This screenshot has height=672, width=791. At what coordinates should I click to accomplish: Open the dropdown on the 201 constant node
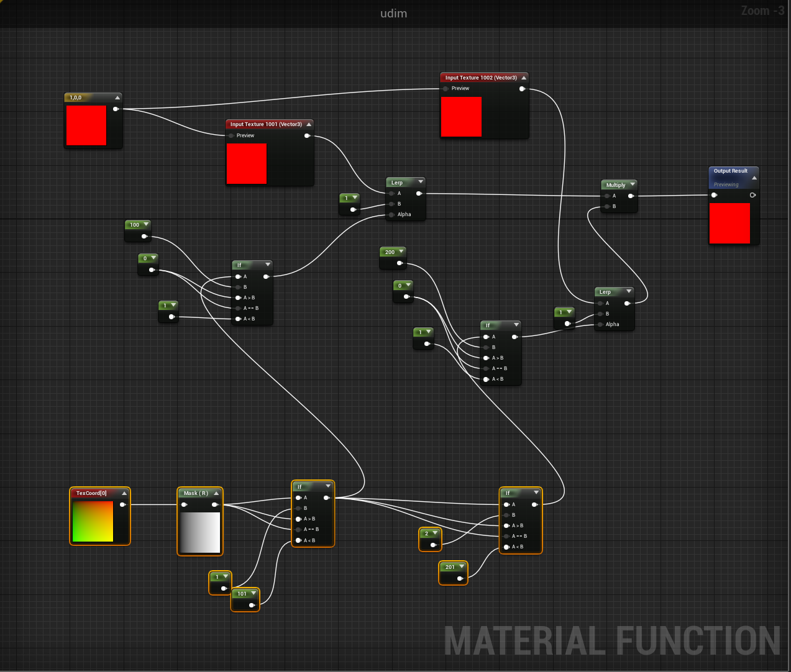[x=462, y=566]
